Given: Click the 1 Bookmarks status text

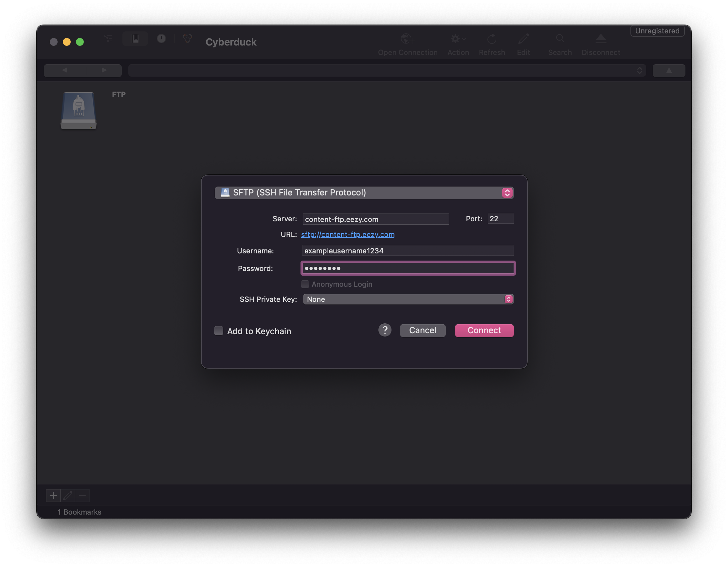Looking at the screenshot, I should click(79, 512).
